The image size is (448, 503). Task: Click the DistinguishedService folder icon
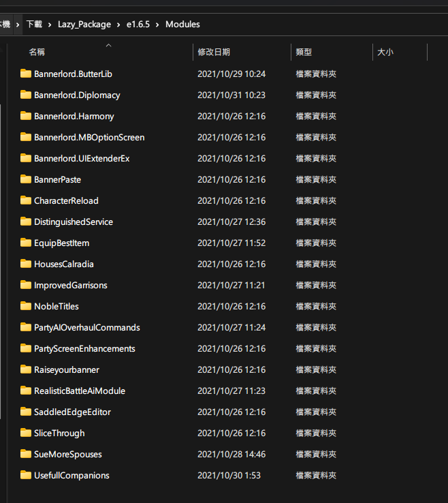pos(26,222)
